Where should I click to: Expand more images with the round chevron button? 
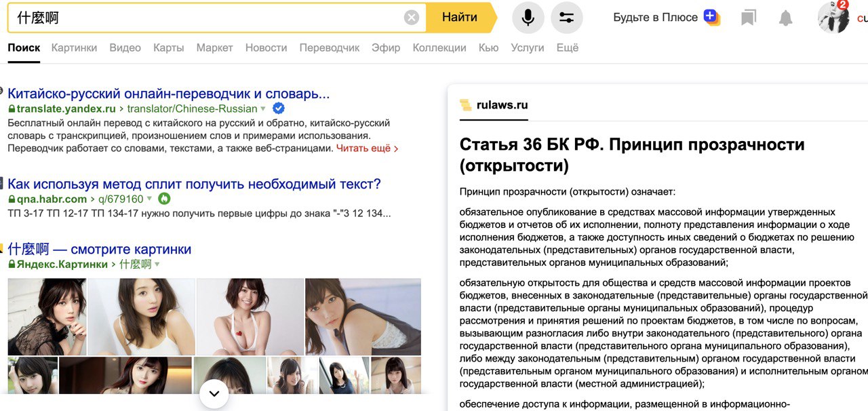click(x=214, y=394)
